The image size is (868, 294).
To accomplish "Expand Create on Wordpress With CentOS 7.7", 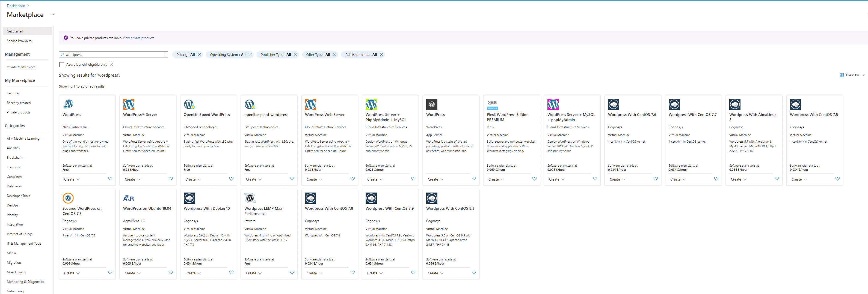I will point(678,179).
